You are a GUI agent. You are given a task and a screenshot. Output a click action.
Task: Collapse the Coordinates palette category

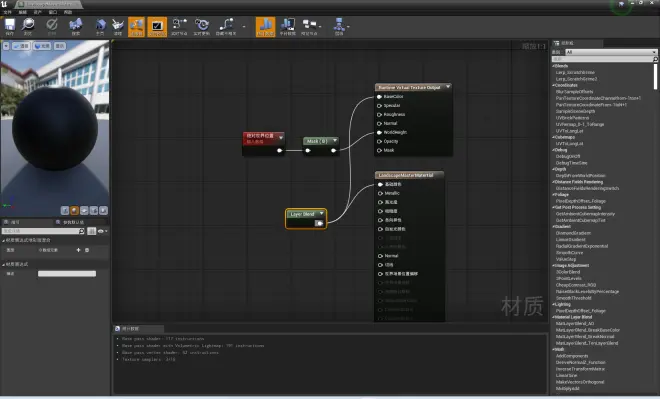pyautogui.click(x=554, y=85)
